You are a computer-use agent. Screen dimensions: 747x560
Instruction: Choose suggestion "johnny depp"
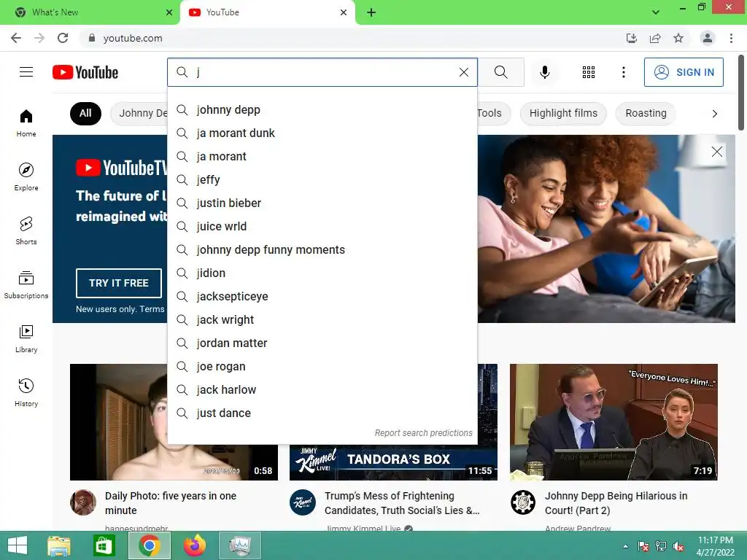pos(322,110)
